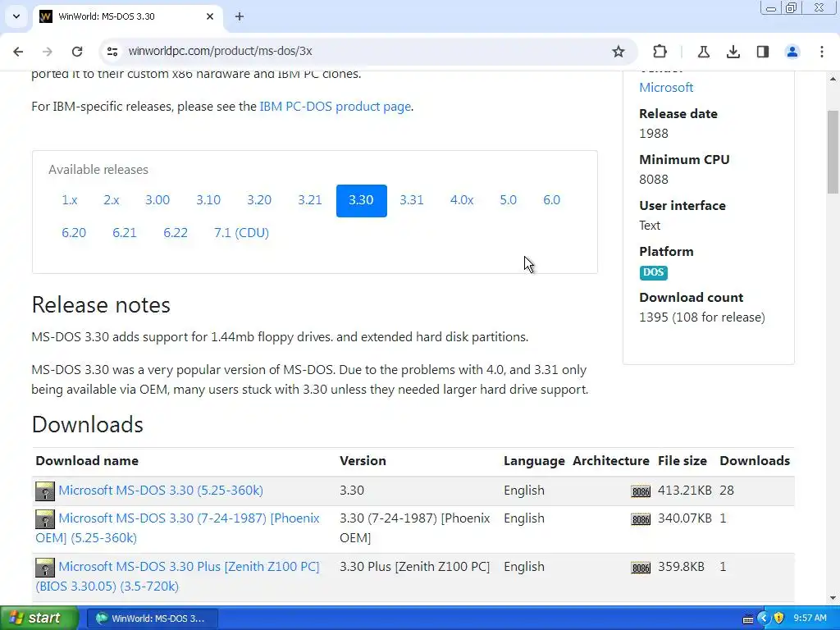Open the Chrome three-dot menu
The height and width of the screenshot is (630, 840).
point(822,52)
